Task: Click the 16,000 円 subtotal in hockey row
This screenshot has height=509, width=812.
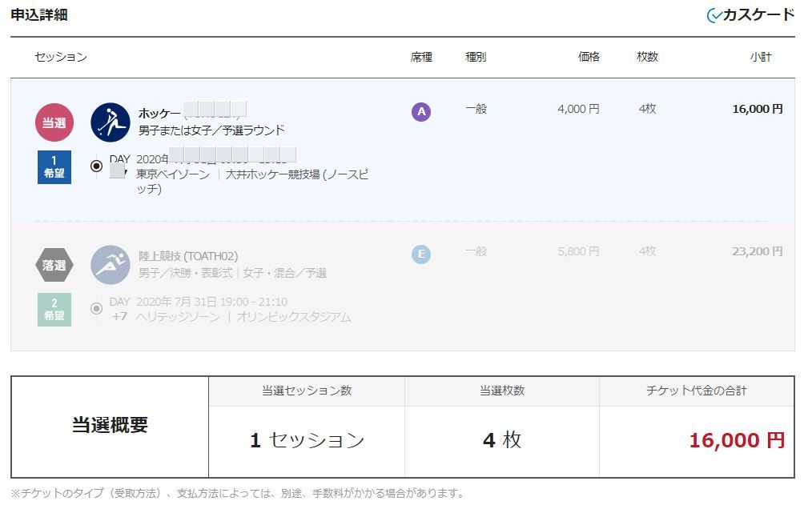Action: 757,110
